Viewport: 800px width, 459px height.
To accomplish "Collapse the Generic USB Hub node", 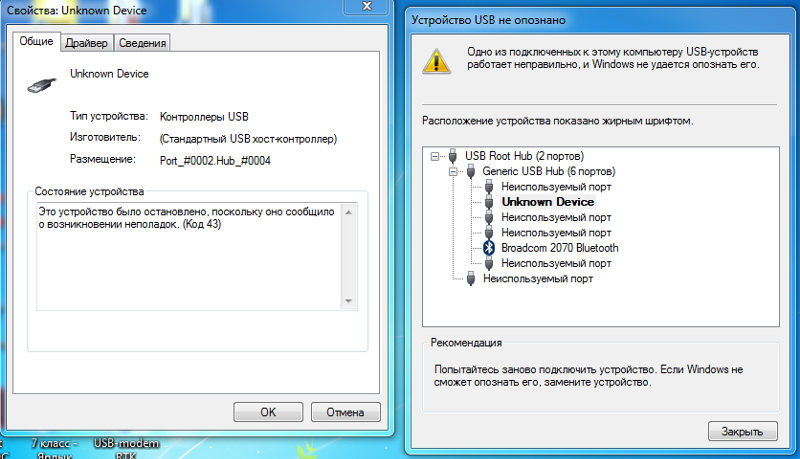I will 453,171.
